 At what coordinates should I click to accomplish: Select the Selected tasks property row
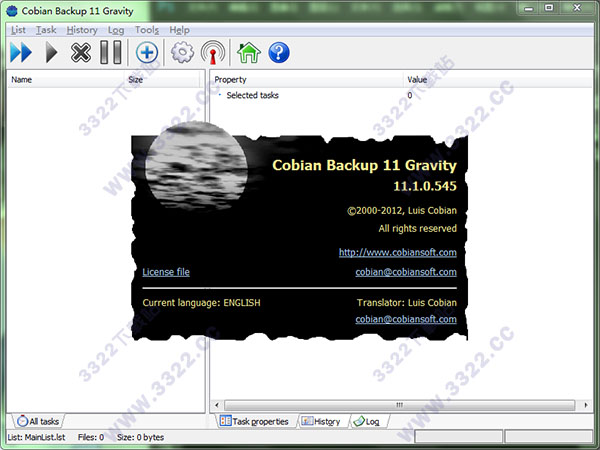point(401,95)
